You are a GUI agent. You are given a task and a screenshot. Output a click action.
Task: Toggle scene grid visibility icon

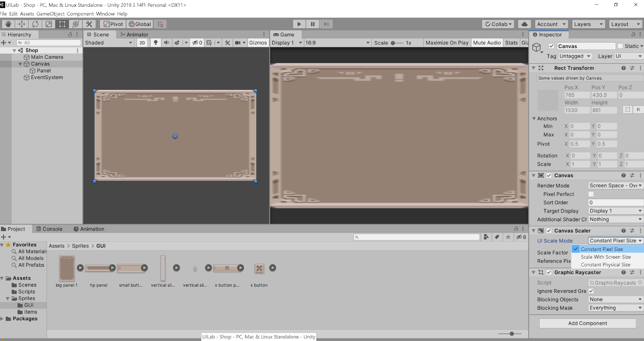pyautogui.click(x=209, y=43)
